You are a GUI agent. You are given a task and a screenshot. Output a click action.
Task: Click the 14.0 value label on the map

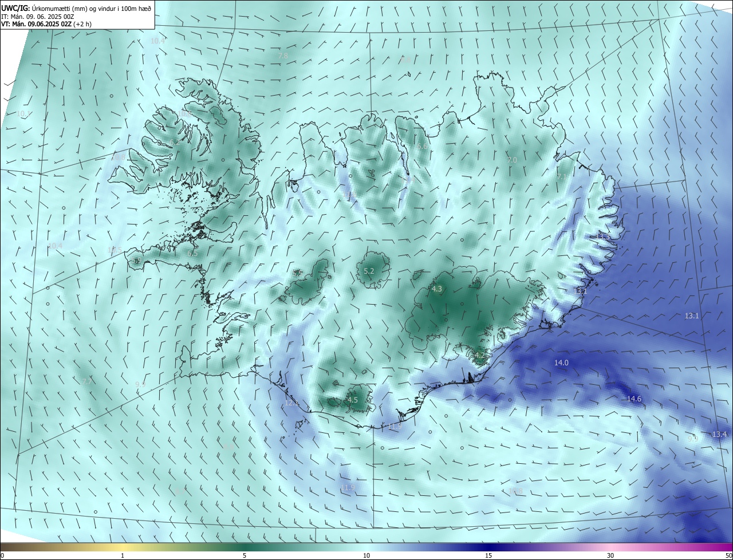tap(561, 362)
